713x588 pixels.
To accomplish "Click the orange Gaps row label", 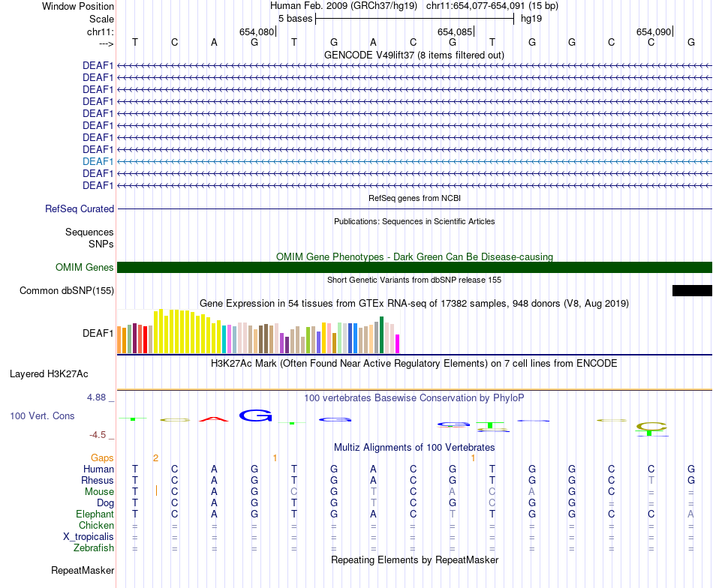I will point(102,457).
